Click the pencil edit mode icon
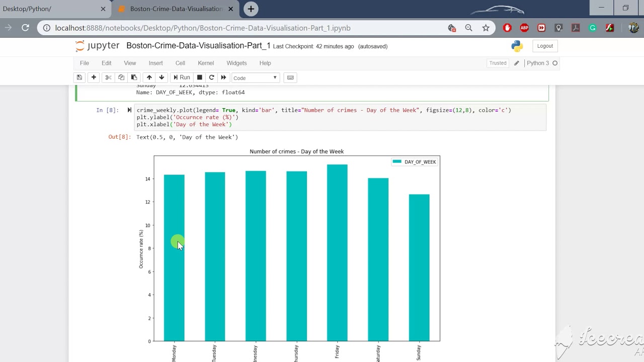Image resolution: width=644 pixels, height=362 pixels. click(x=516, y=63)
